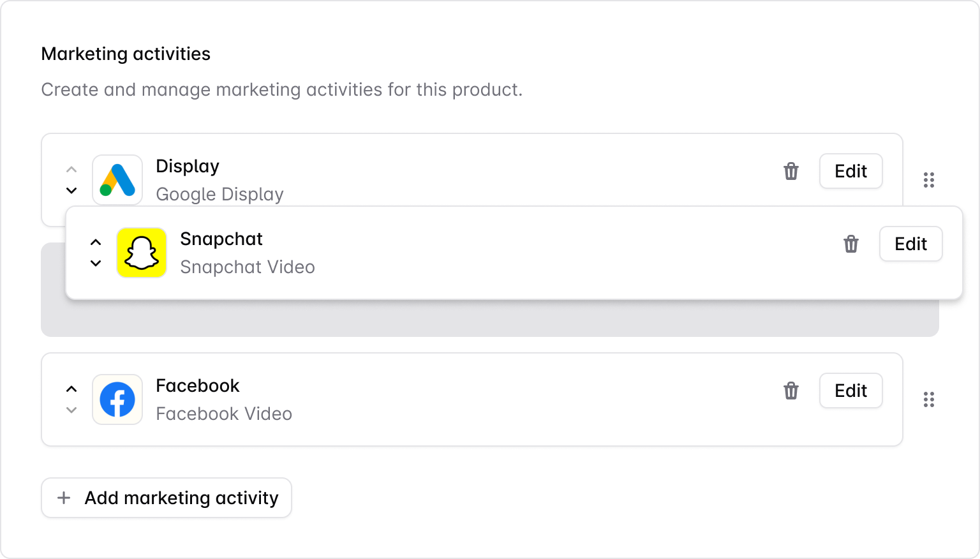Click disabled up chevron on Display row
The width and height of the screenshot is (980, 559).
coord(71,169)
